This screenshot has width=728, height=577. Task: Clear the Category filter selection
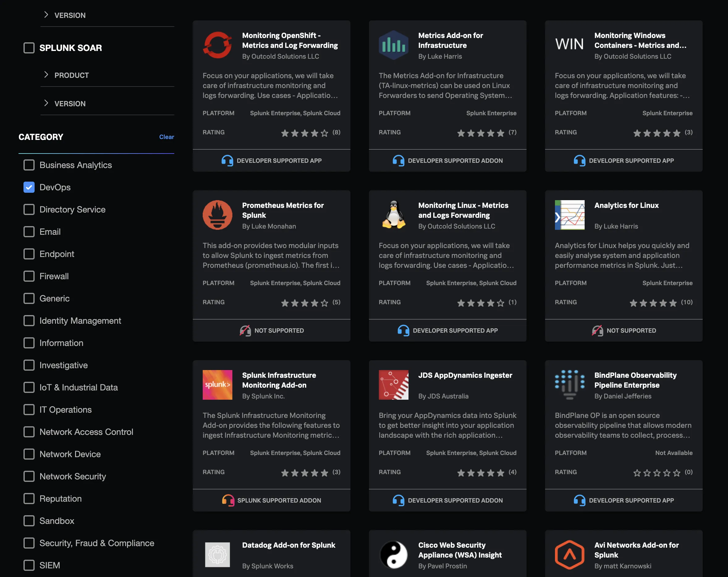(x=167, y=137)
